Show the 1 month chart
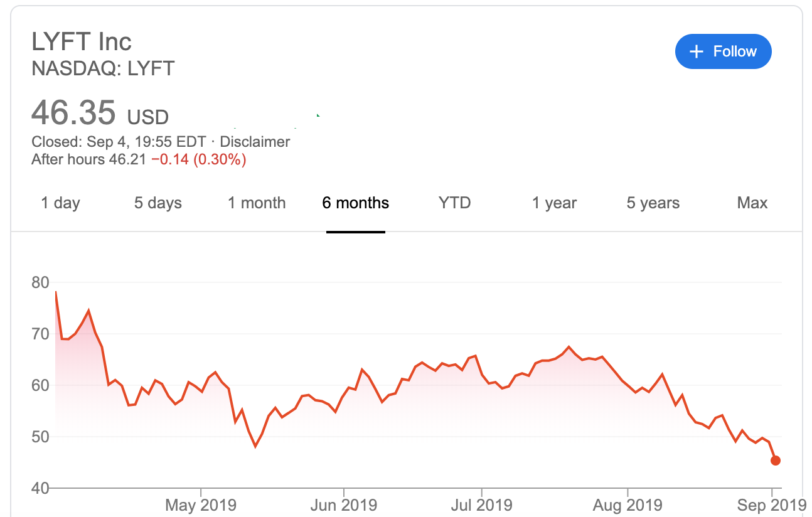The width and height of the screenshot is (812, 517). pos(256,203)
